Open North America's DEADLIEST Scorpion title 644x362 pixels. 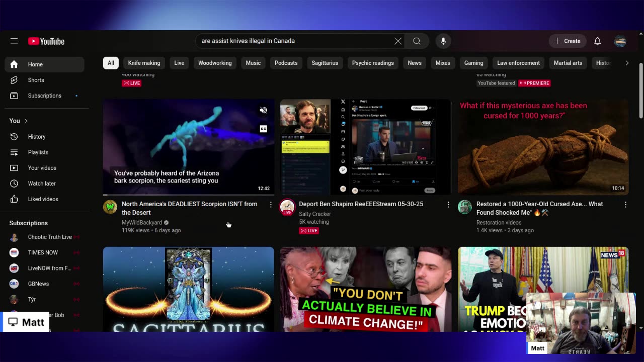190,208
